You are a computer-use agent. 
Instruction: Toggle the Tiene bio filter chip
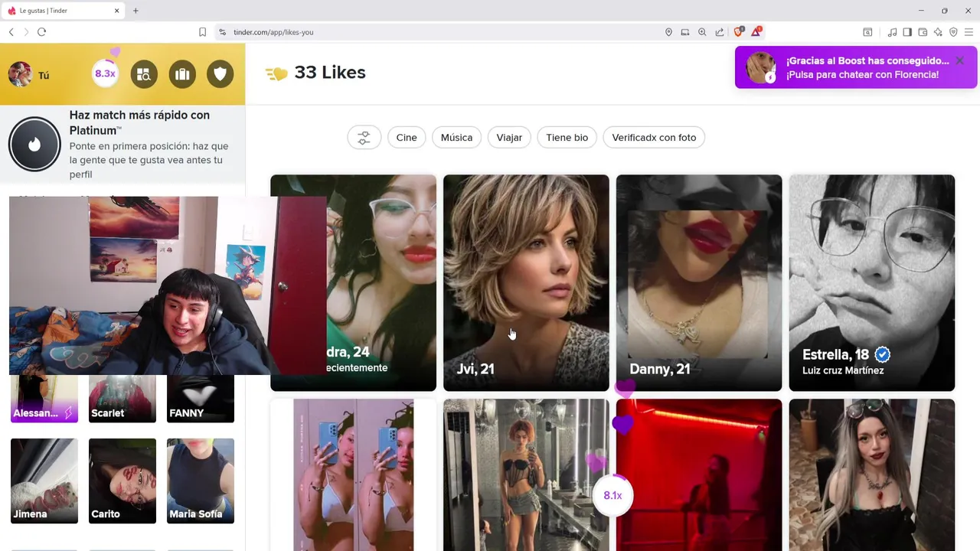pyautogui.click(x=567, y=138)
